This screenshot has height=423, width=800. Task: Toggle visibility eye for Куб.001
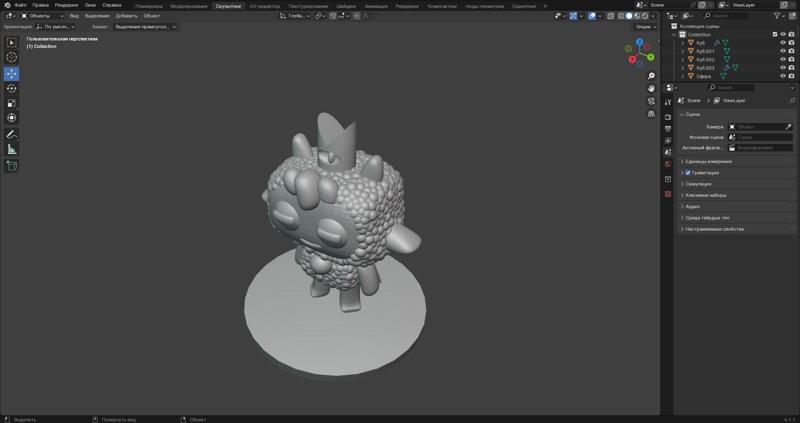pos(783,51)
